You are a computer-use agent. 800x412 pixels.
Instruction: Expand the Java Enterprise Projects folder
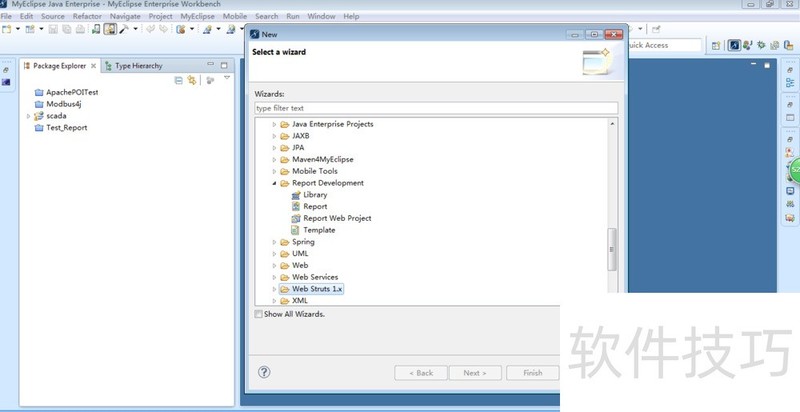[274, 124]
